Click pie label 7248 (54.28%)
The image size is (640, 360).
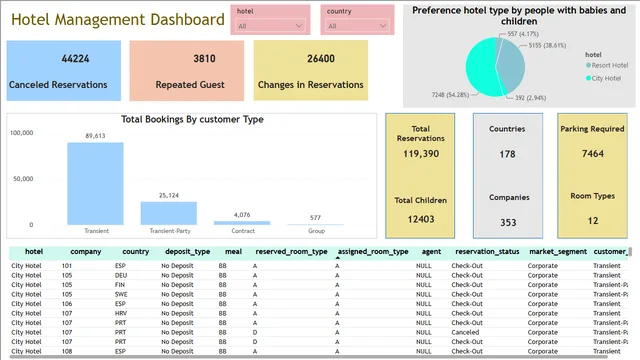click(x=450, y=95)
